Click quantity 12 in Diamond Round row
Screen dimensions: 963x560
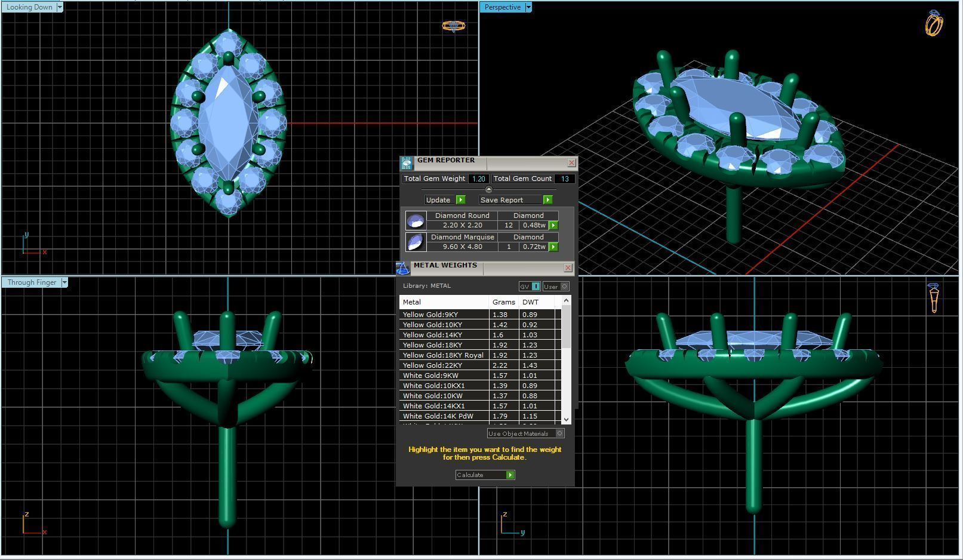point(508,226)
